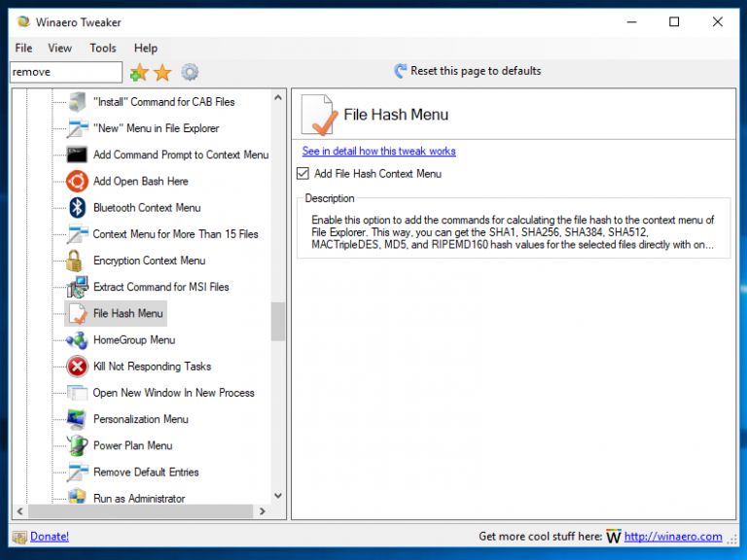Viewport: 747px width, 560px height.
Task: Click the Bluetooth Context Menu icon
Action: 77,208
